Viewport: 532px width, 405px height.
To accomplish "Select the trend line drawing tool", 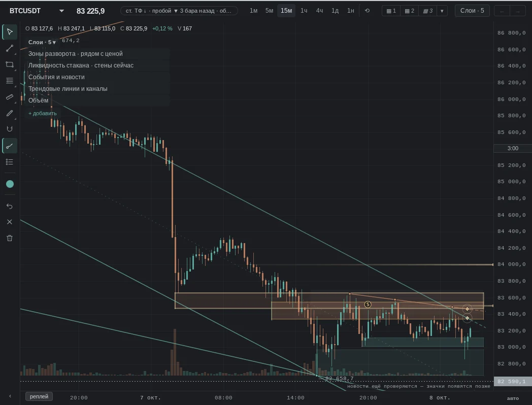I will 10,48.
